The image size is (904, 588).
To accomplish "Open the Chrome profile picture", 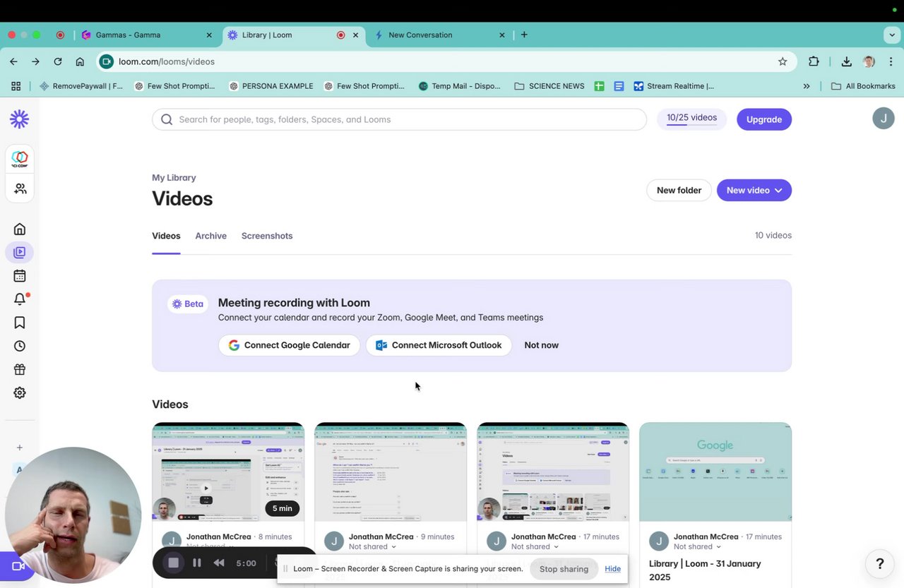I will pyautogui.click(x=869, y=61).
